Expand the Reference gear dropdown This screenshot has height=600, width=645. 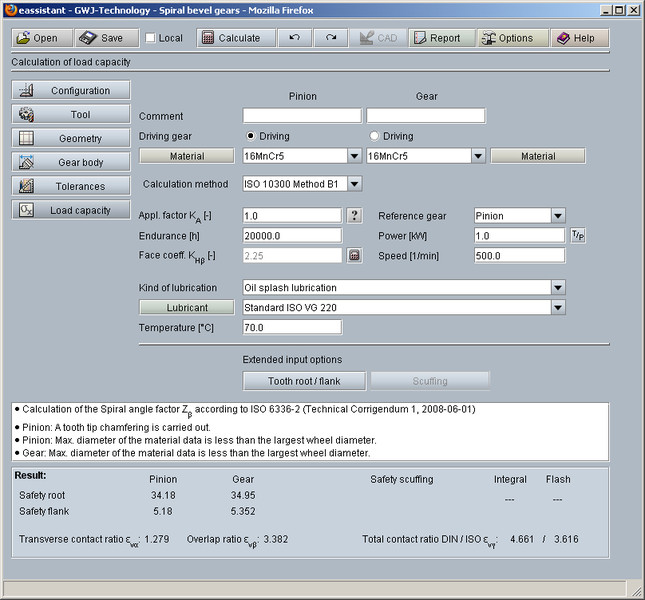click(558, 216)
